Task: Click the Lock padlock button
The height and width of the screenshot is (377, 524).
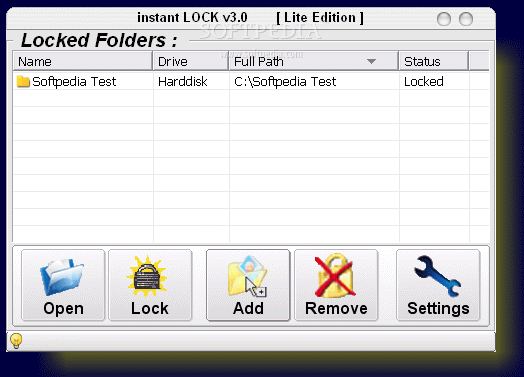Action: (x=150, y=285)
